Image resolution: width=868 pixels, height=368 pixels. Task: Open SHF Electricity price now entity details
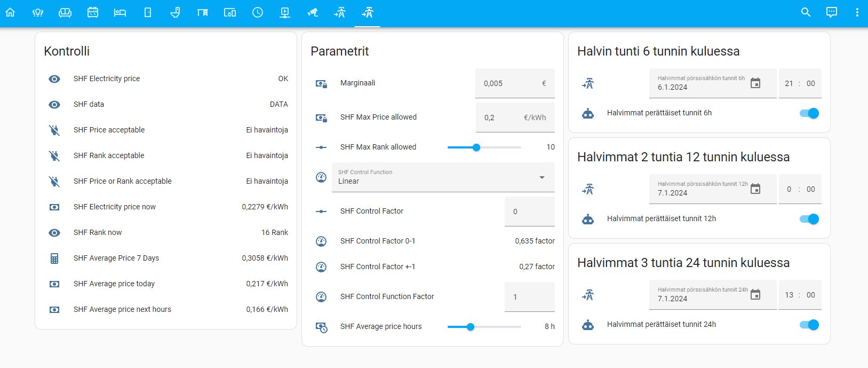(x=115, y=207)
